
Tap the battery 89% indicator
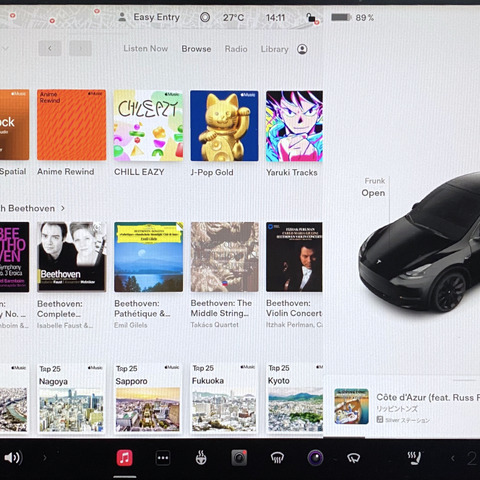tap(352, 17)
